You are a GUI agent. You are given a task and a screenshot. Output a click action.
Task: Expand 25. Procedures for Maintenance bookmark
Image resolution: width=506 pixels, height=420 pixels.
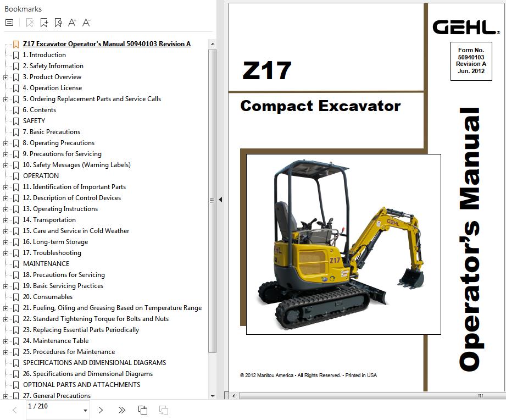(5, 352)
